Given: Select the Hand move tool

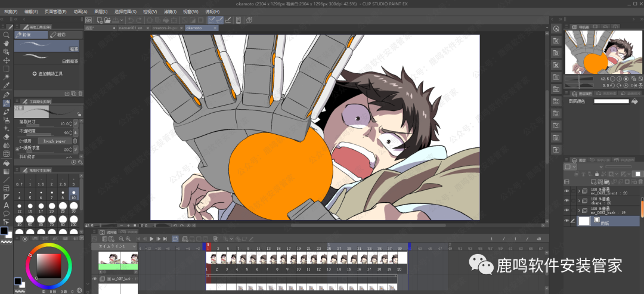Looking at the screenshot, I should tap(7, 44).
